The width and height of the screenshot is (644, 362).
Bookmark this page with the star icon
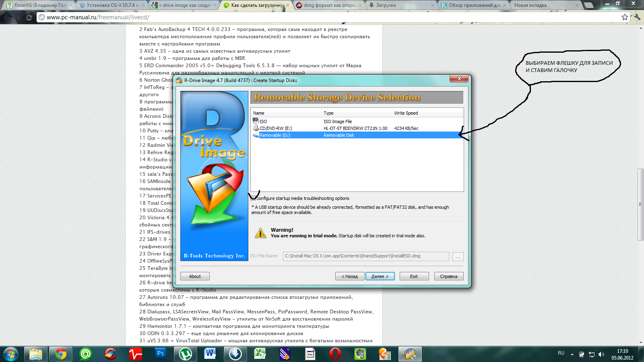pyautogui.click(x=625, y=17)
